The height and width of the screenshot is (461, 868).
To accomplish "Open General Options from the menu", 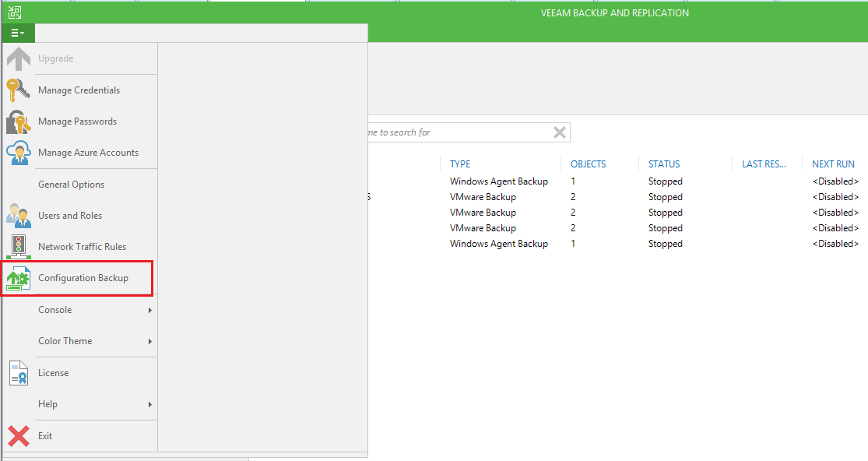I will pos(70,184).
